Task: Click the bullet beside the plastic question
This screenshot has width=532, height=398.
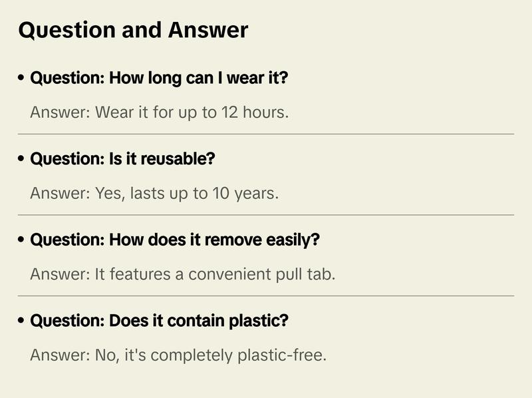Action: (22, 321)
